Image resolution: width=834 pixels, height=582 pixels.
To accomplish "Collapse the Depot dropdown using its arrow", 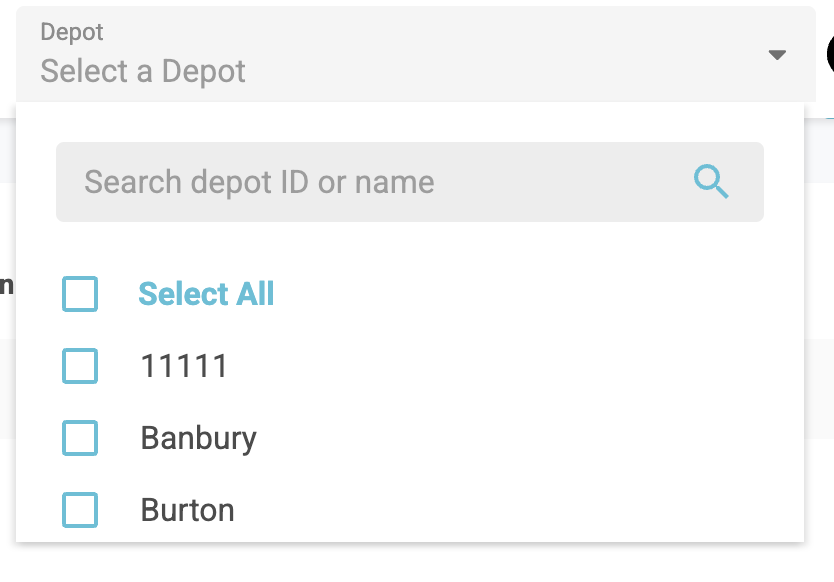I will pos(777,55).
